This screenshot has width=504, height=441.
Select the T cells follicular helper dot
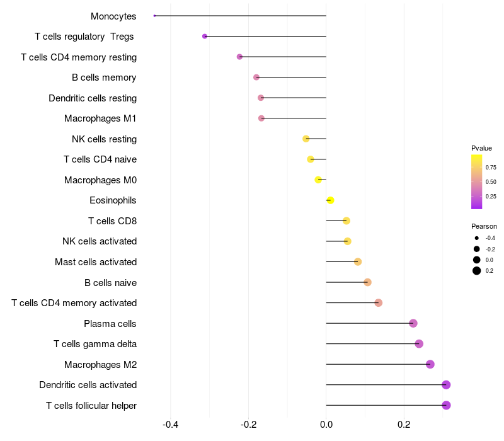pyautogui.click(x=446, y=405)
